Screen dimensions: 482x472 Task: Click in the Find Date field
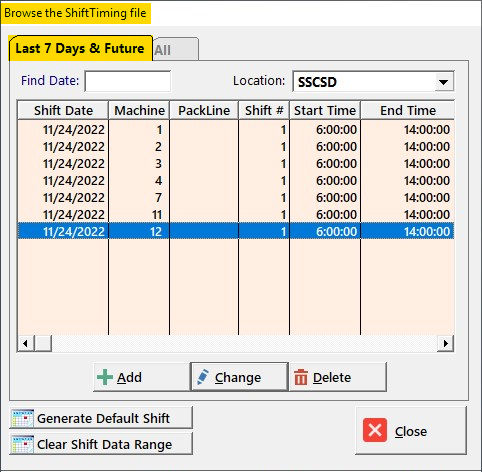[x=128, y=81]
